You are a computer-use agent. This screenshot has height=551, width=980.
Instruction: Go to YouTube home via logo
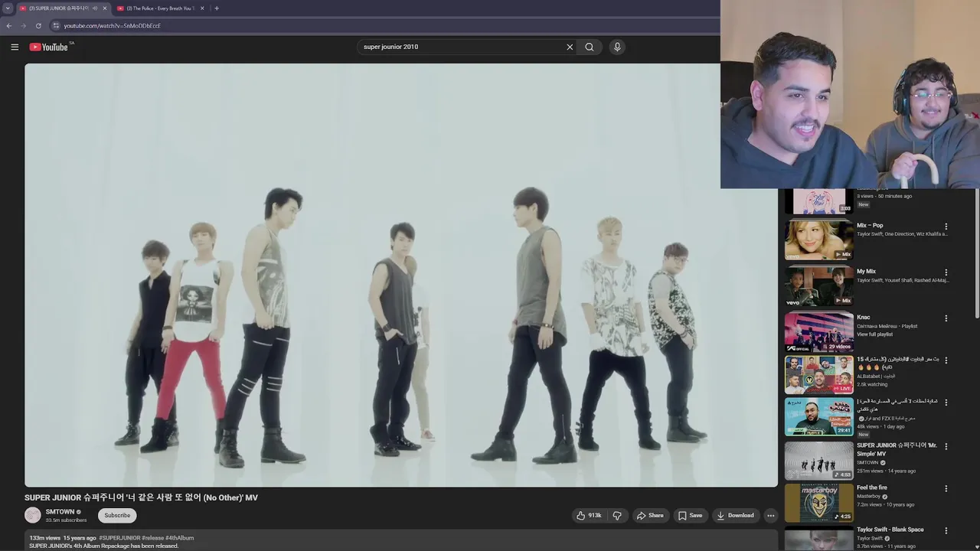coord(49,47)
